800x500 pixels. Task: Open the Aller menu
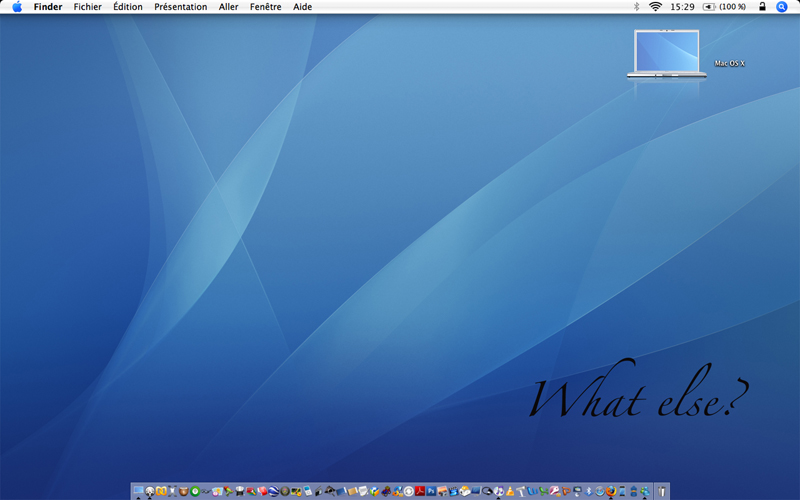229,7
